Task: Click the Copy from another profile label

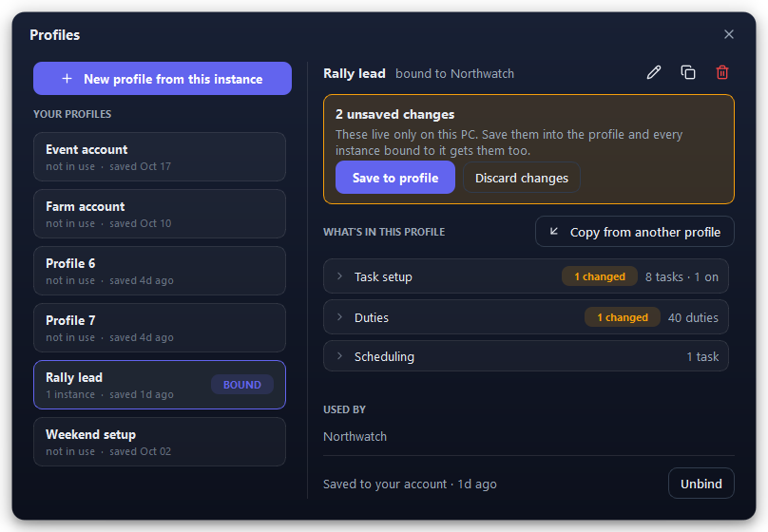Action: point(645,232)
